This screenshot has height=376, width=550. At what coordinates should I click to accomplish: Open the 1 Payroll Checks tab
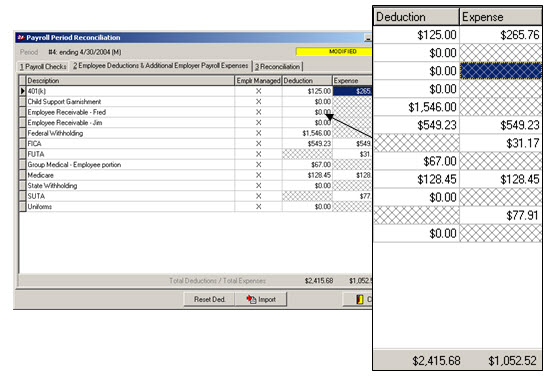point(43,67)
